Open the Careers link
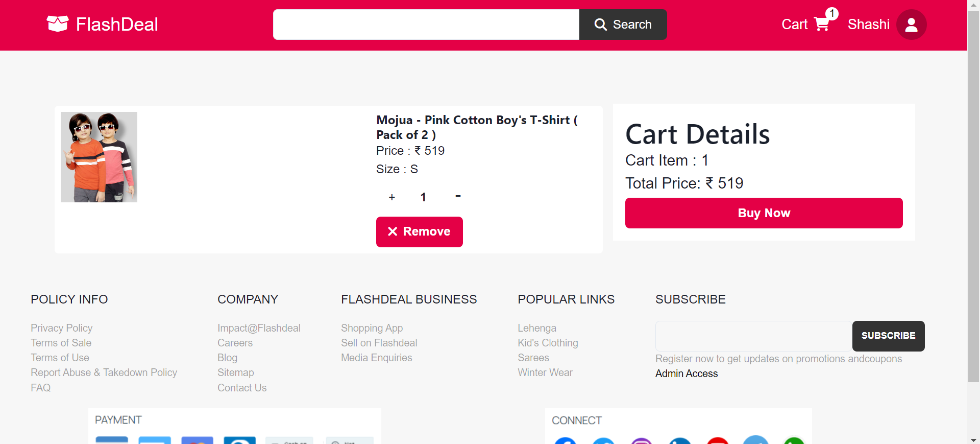The height and width of the screenshot is (444, 980). tap(235, 343)
